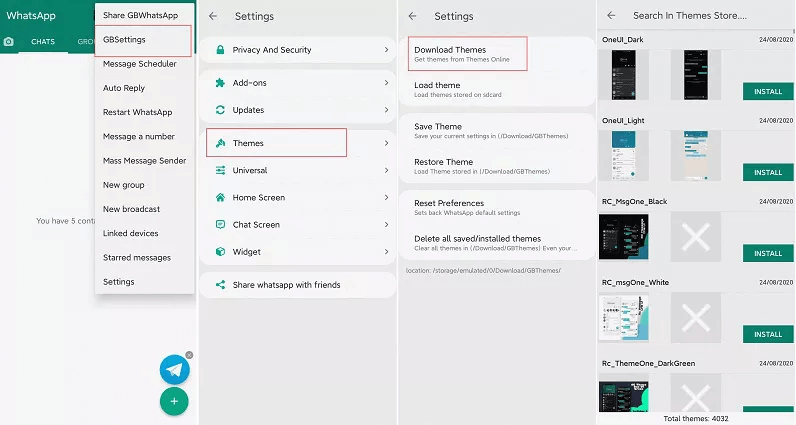
Task: Install the RC_msgOne_White theme
Action: pyautogui.click(x=768, y=334)
